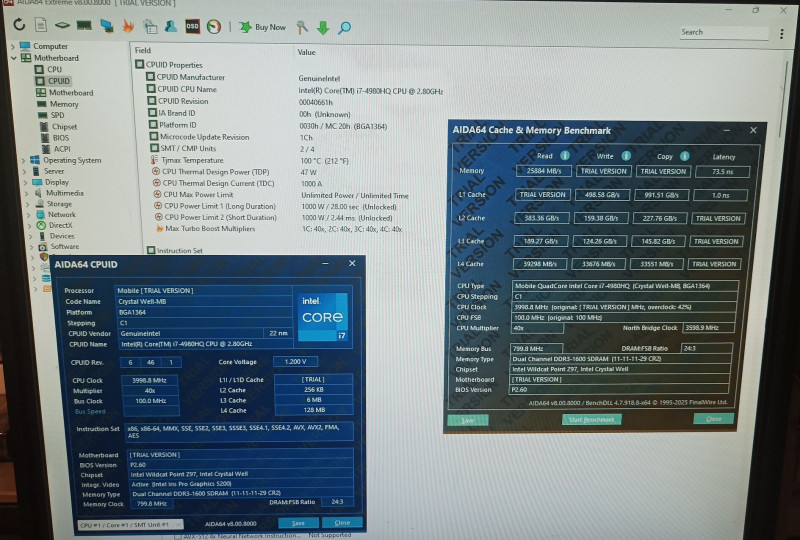Click the Field column header

[143, 51]
